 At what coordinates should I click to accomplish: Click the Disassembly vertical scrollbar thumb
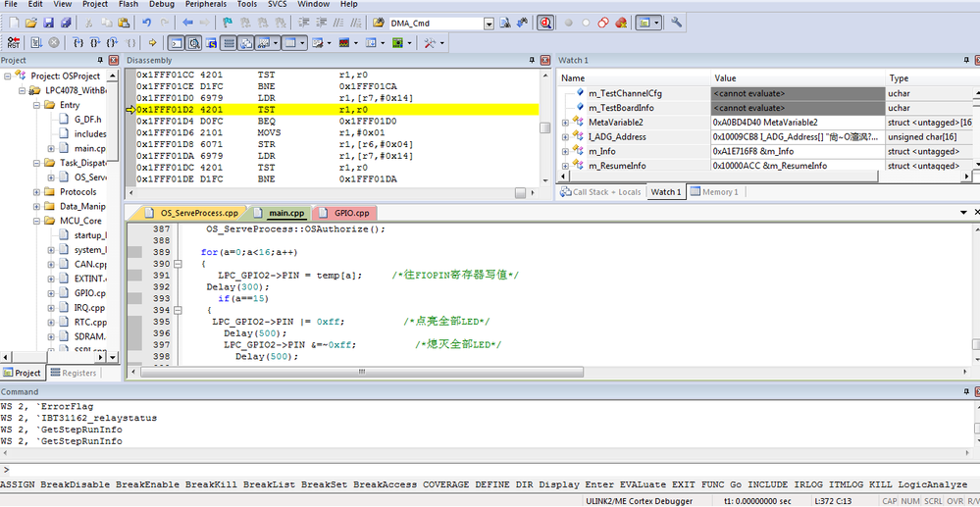coord(545,127)
